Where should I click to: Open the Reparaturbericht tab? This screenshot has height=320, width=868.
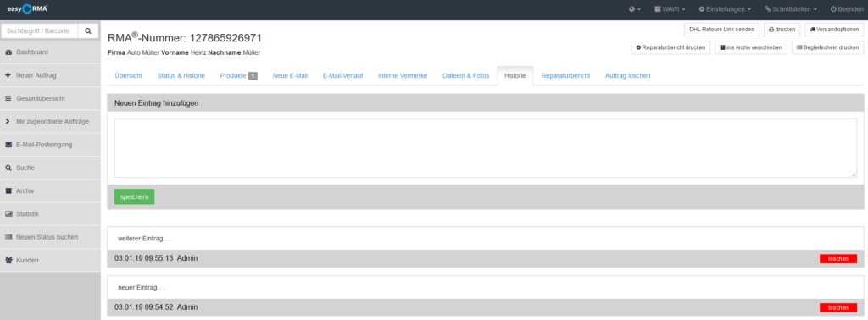click(x=565, y=75)
